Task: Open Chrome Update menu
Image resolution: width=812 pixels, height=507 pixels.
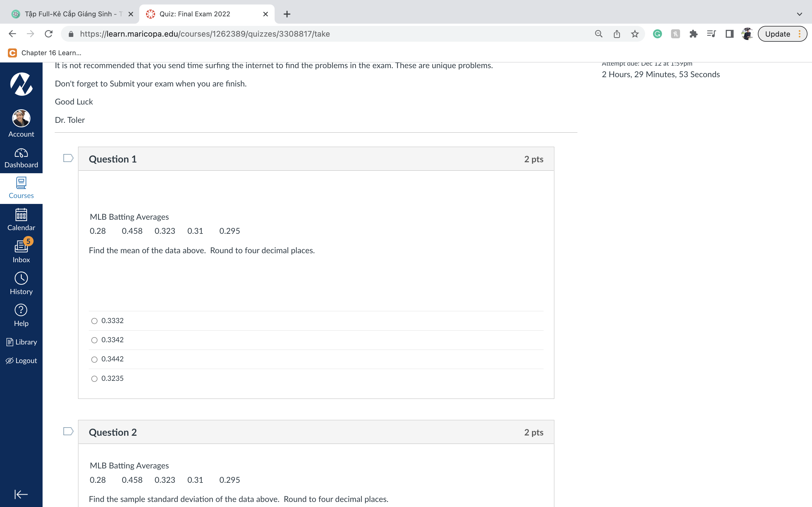Action: point(782,34)
